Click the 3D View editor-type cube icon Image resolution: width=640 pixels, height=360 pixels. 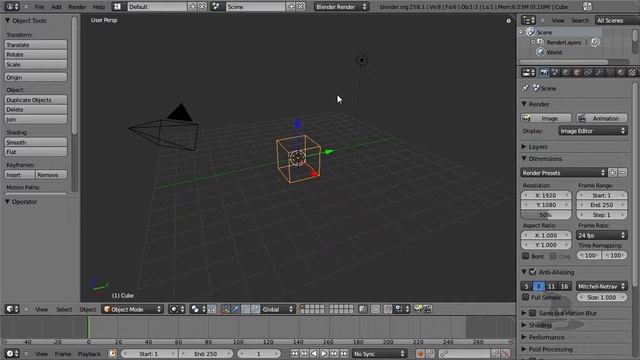[x=11, y=309]
